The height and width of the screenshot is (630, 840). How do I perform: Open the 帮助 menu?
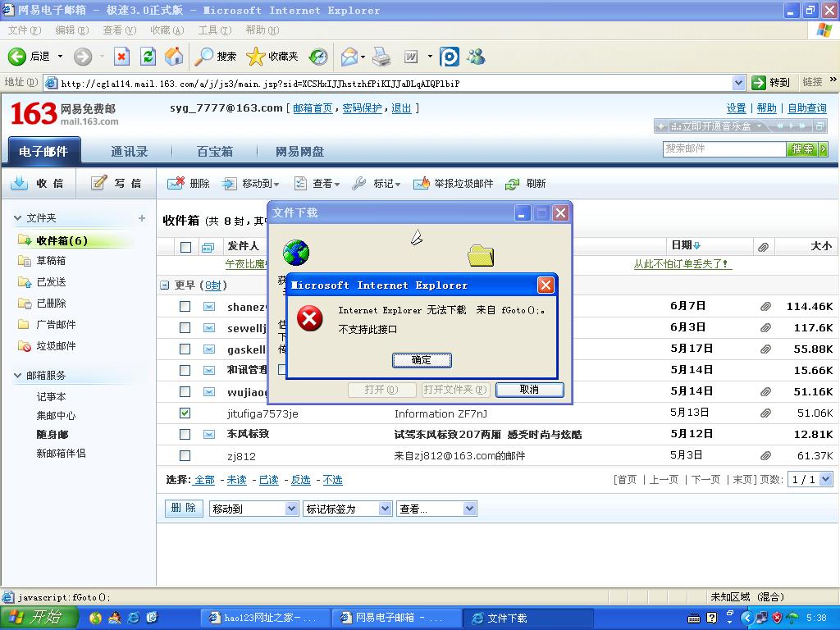pos(262,30)
